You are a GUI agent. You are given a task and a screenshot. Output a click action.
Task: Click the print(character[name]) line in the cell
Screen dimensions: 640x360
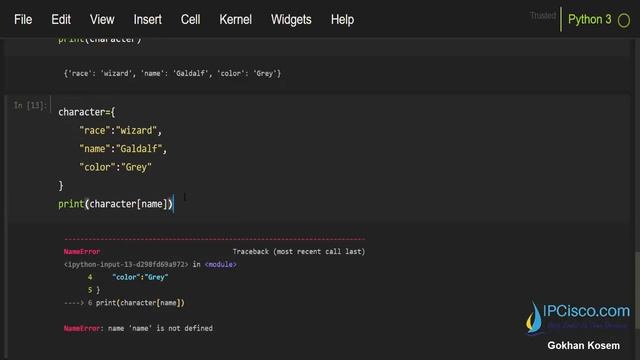[x=116, y=204]
